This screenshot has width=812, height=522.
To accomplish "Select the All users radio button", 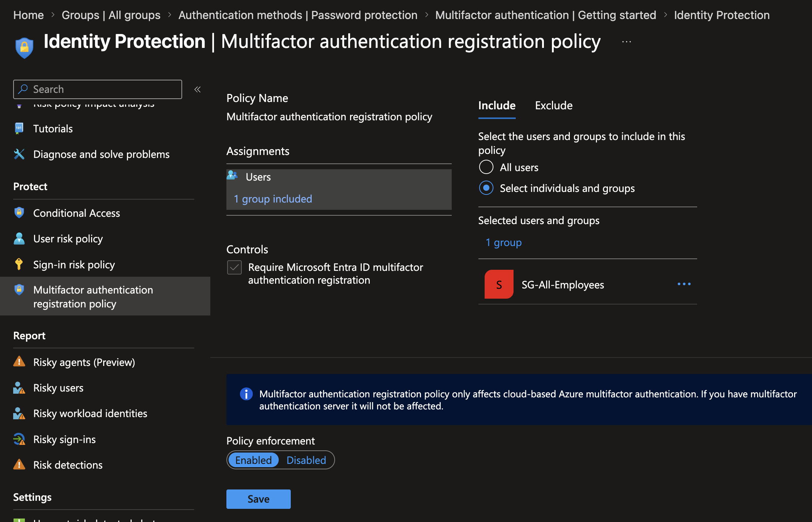I will 486,167.
